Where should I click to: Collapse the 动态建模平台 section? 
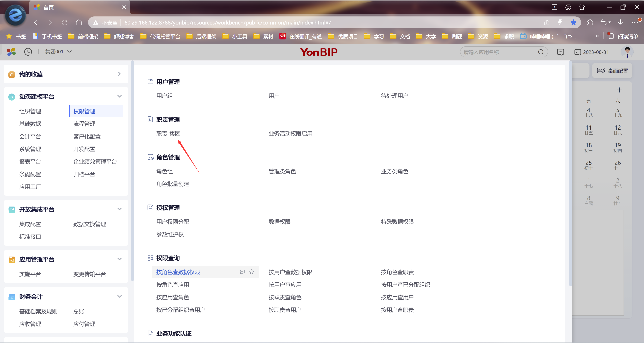coord(120,96)
